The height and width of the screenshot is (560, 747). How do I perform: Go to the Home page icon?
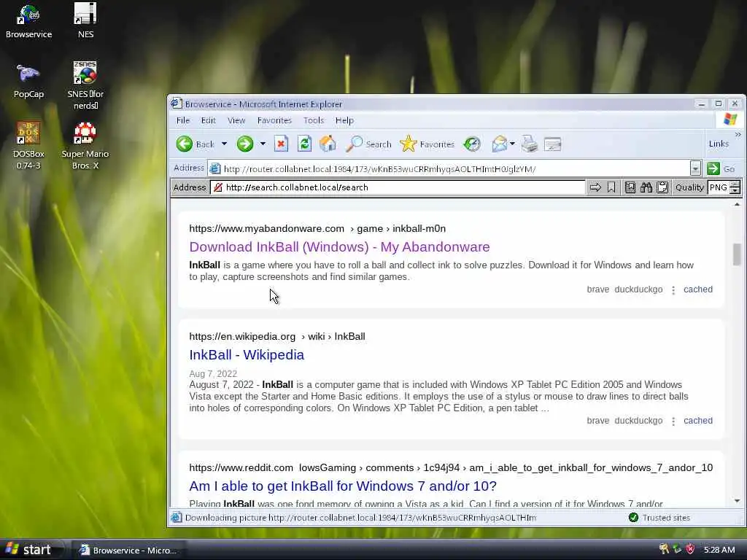pos(328,144)
